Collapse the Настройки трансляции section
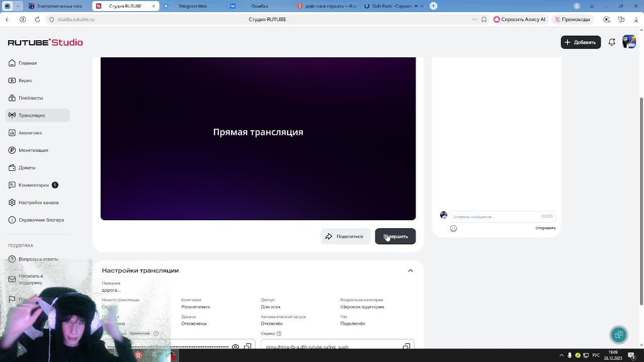This screenshot has width=644, height=362. tap(411, 270)
